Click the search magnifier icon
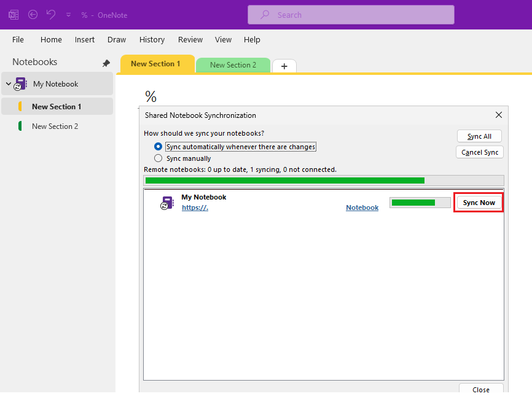The height and width of the screenshot is (407, 532). tap(265, 15)
